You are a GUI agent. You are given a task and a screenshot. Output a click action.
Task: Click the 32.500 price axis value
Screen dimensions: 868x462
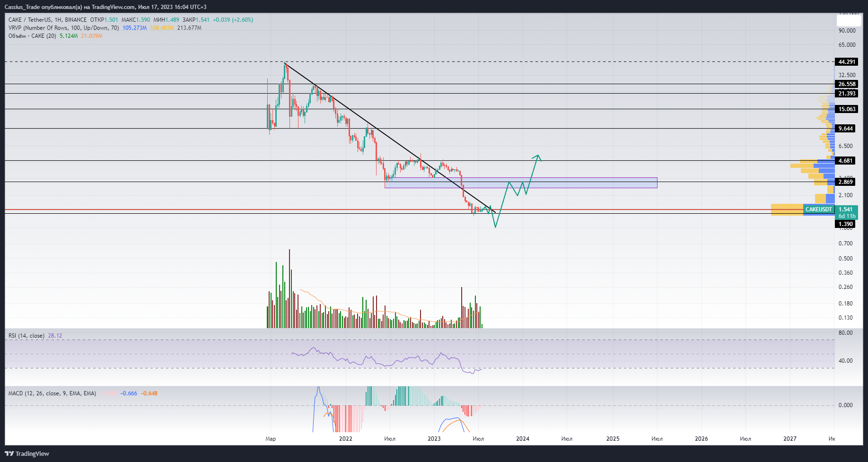pyautogui.click(x=847, y=75)
